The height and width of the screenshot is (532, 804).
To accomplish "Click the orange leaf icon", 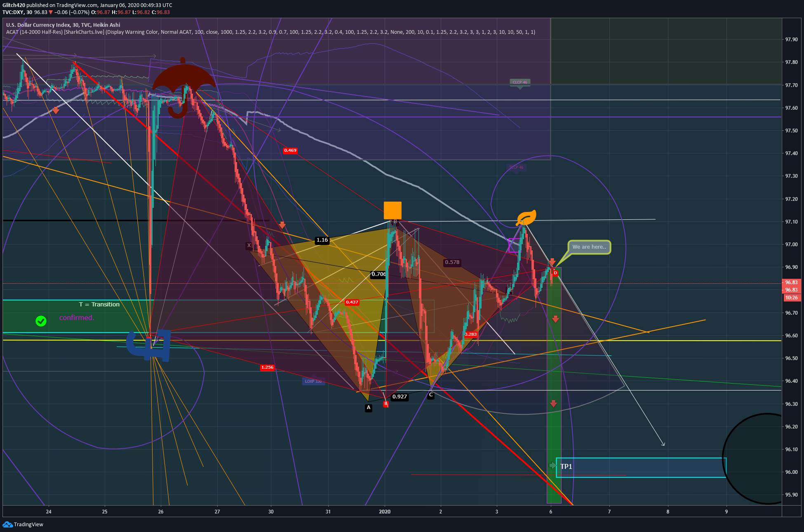I will [527, 218].
